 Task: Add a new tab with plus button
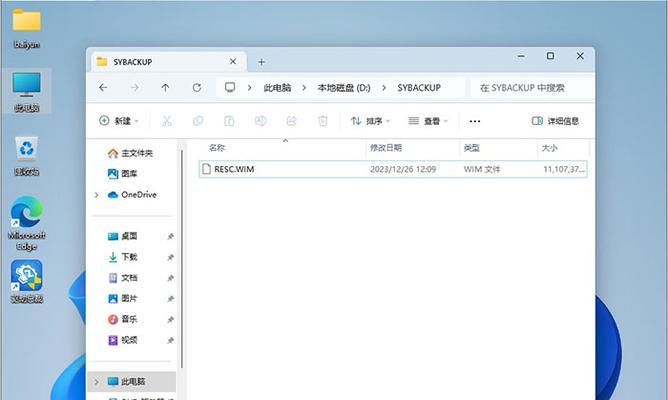point(262,61)
